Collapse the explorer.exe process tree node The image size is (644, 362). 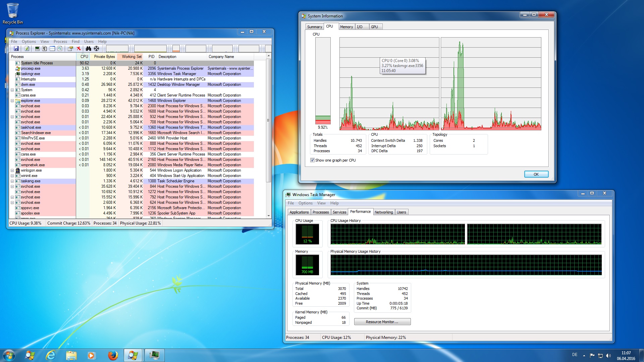click(x=12, y=101)
